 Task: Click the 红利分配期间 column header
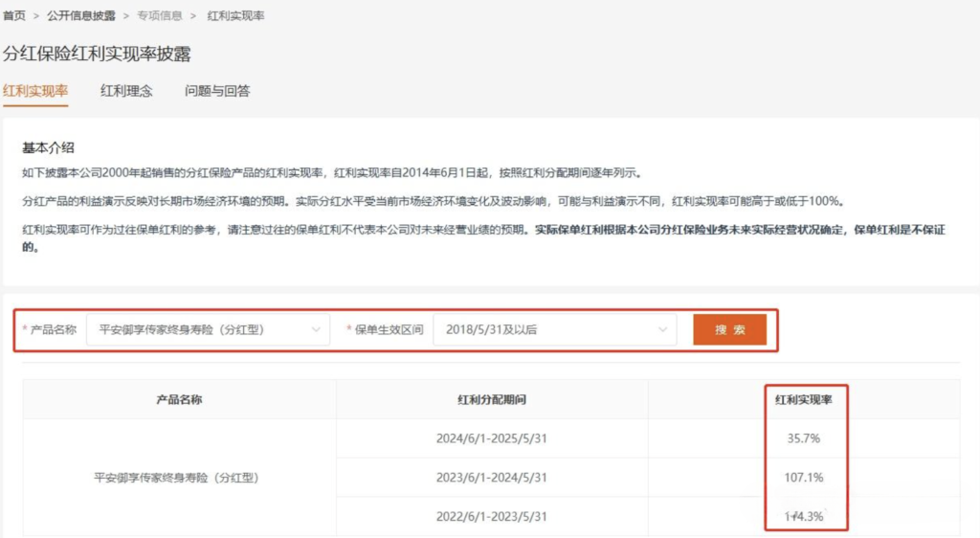(492, 399)
